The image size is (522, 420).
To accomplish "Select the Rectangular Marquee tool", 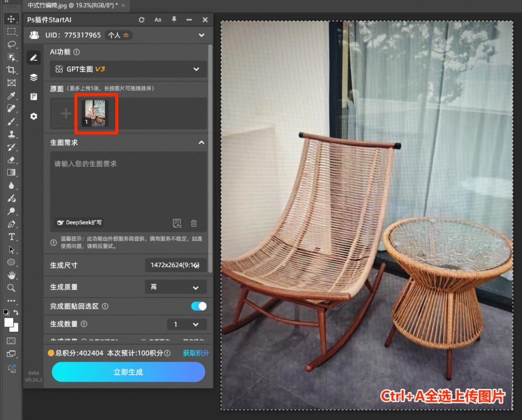I will [x=11, y=32].
